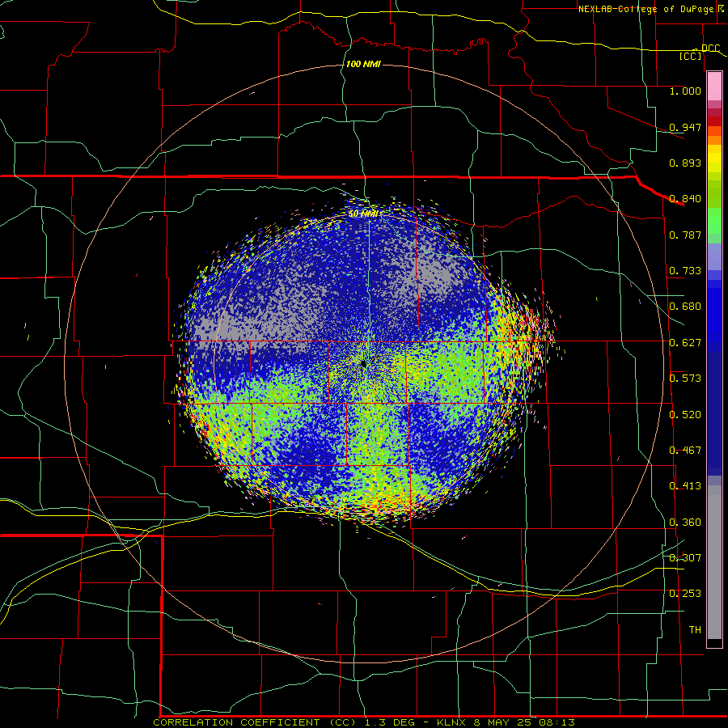Click the 0.573 scale value
This screenshot has height=728, width=728.
(685, 379)
